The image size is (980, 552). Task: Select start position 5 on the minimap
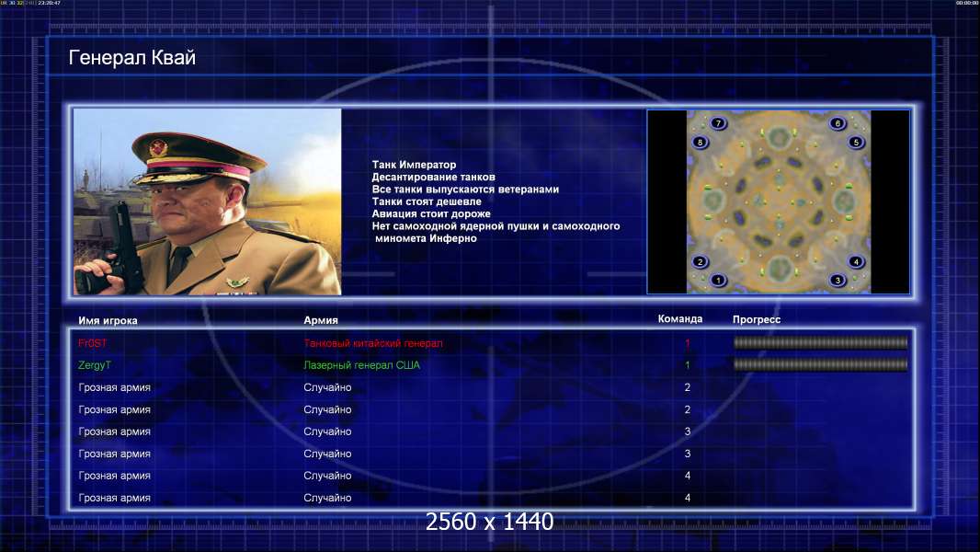pos(856,143)
